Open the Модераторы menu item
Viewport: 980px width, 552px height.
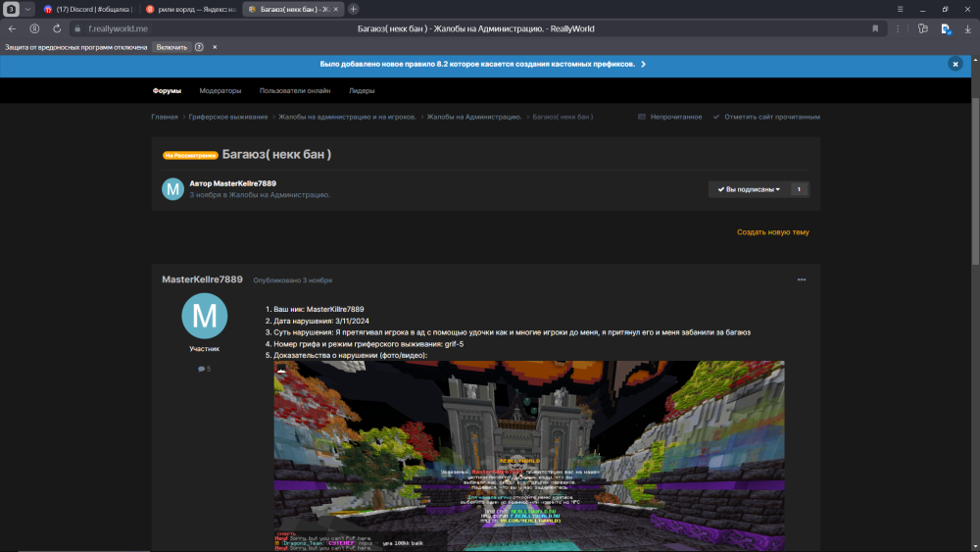tap(220, 90)
